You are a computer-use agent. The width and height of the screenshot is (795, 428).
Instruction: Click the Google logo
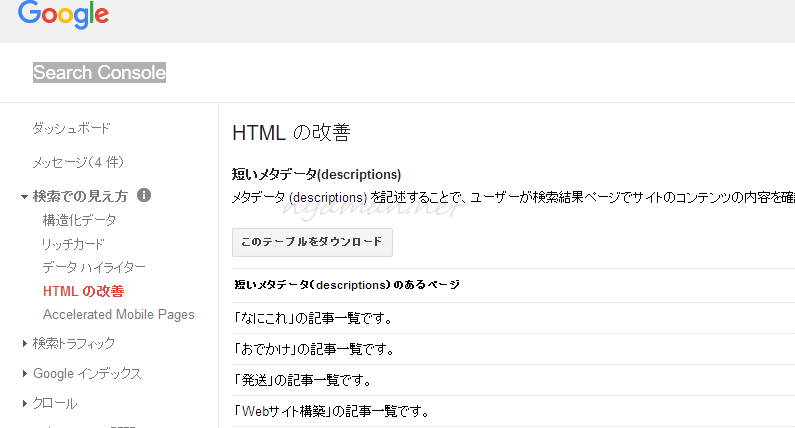[63, 14]
